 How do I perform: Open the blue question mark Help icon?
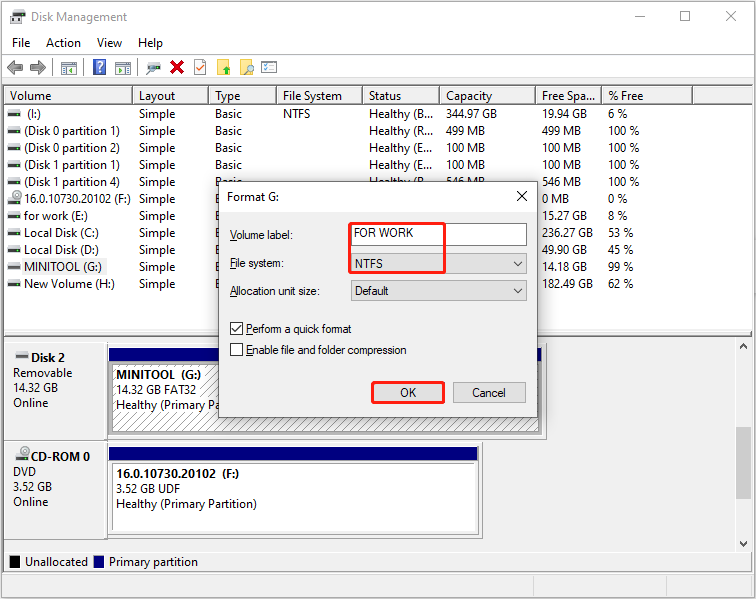tap(99, 67)
